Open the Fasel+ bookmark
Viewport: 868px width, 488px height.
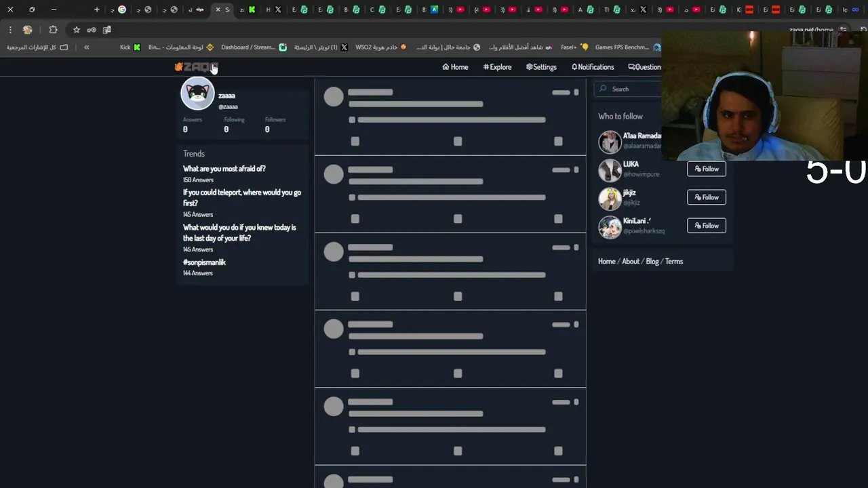(575, 47)
